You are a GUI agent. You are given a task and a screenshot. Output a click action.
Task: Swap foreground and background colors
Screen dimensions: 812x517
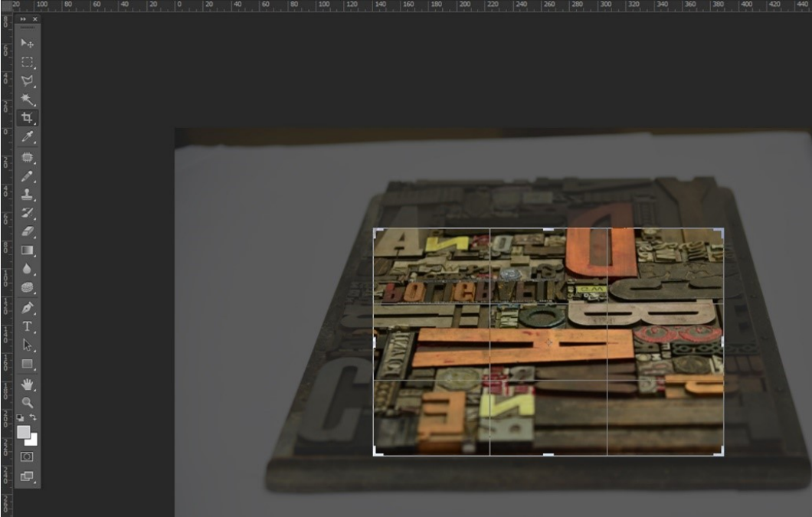point(33,417)
